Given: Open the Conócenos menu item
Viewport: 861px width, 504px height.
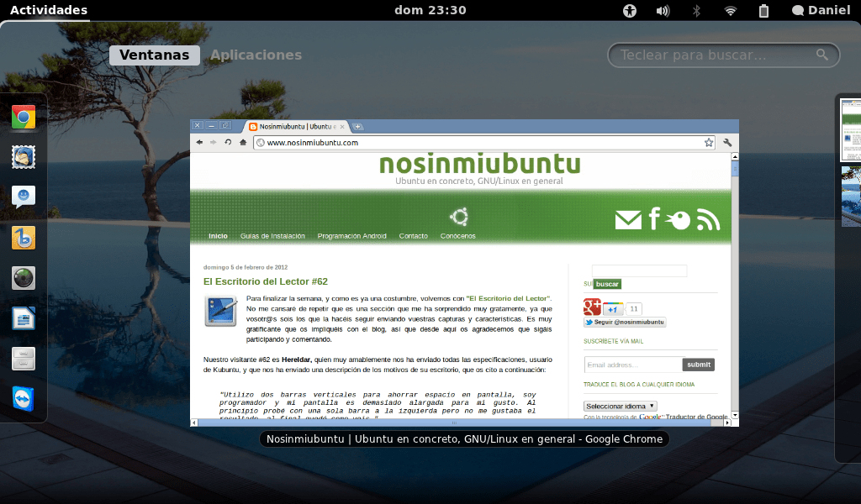Looking at the screenshot, I should coord(458,236).
